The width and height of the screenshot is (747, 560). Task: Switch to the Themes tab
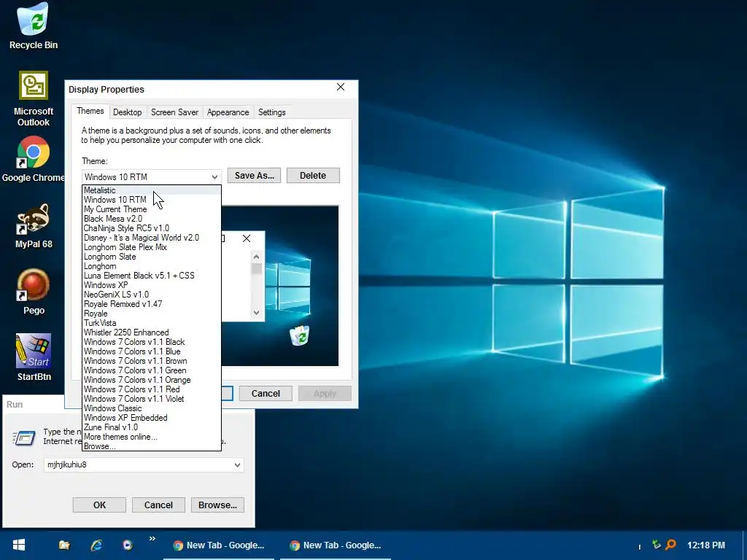point(90,111)
